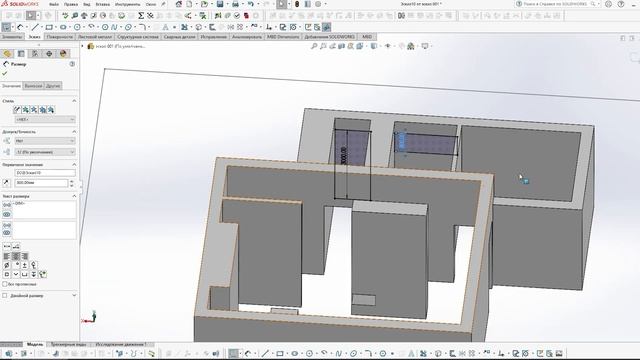Click the Save icon
Screen dimensions: 640x360
point(220,4)
